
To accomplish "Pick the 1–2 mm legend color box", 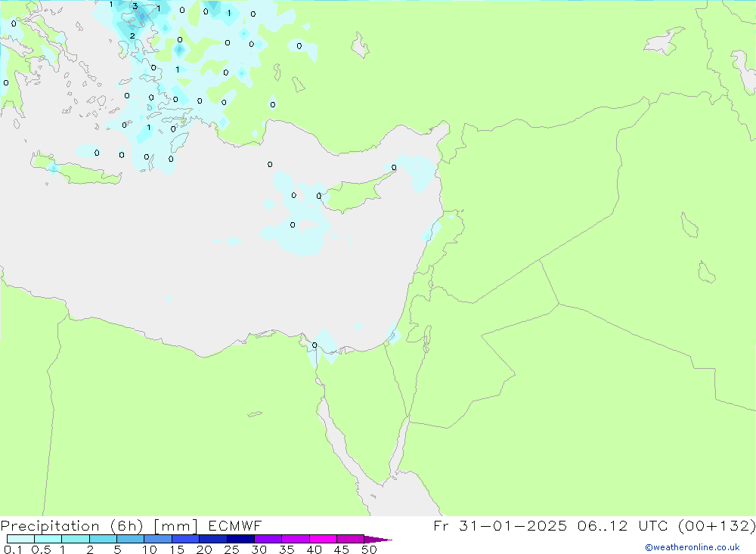I will pos(76,539).
